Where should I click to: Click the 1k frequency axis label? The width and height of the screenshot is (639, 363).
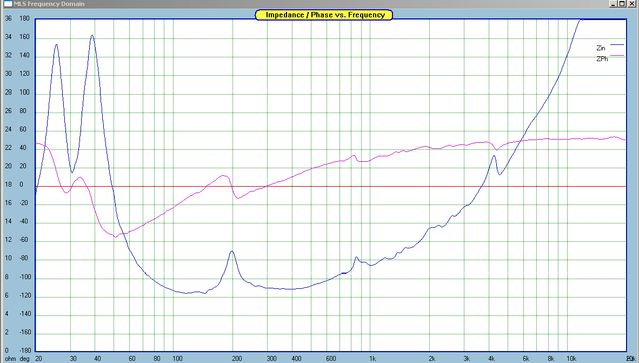(x=372, y=359)
